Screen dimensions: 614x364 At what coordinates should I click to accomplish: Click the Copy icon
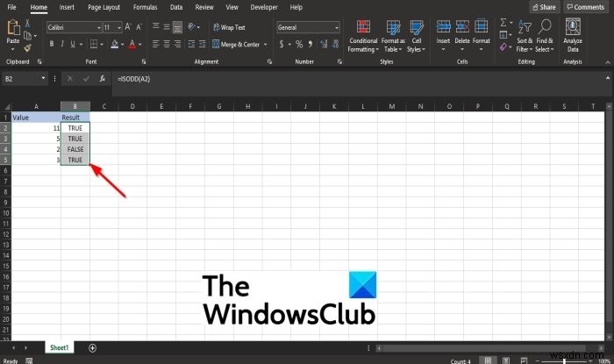(x=27, y=36)
